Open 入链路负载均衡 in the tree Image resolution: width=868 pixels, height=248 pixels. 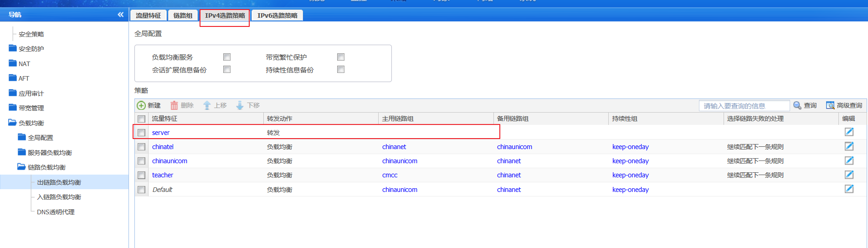click(x=59, y=197)
